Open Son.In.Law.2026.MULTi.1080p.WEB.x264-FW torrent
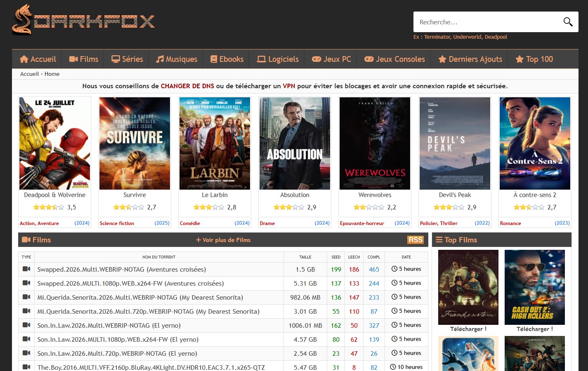Viewport: 588px width, 371px height. click(118, 339)
